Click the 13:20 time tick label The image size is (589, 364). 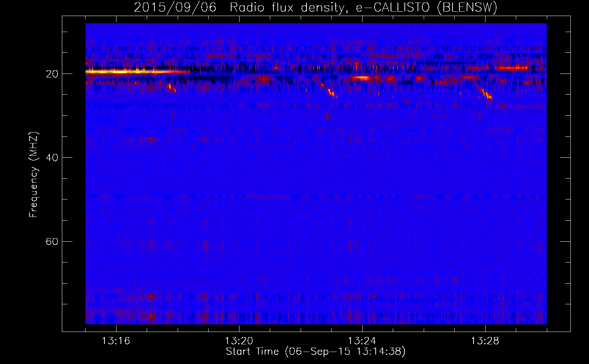[239, 341]
